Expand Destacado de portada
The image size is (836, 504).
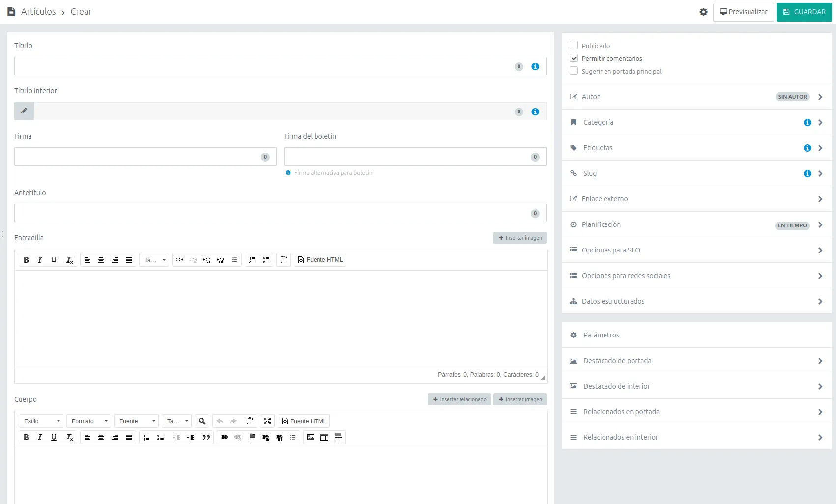(696, 361)
